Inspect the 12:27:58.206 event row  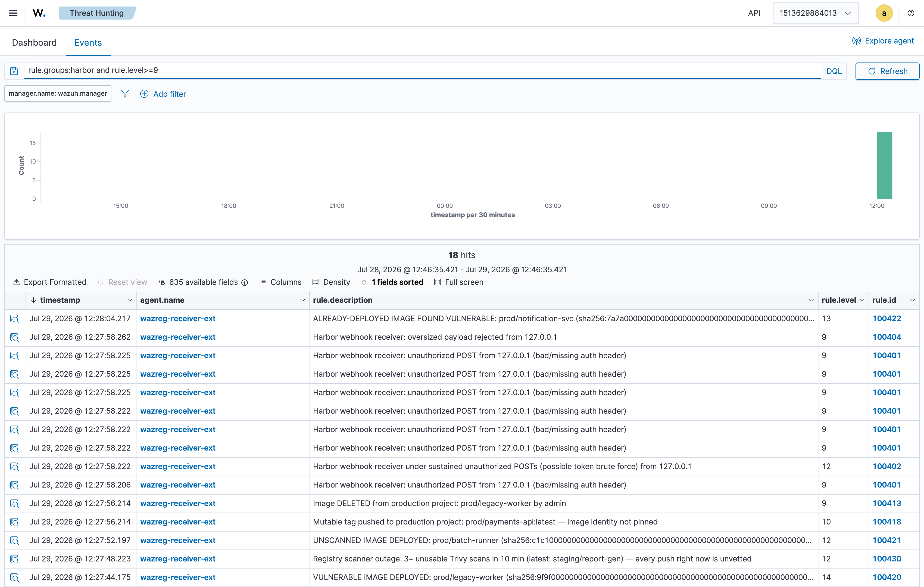[x=15, y=485]
